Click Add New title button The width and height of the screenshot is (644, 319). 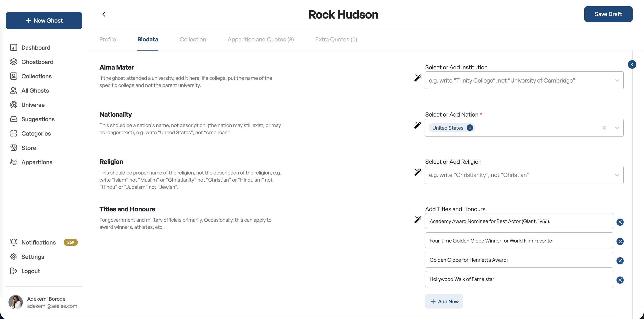coord(444,302)
